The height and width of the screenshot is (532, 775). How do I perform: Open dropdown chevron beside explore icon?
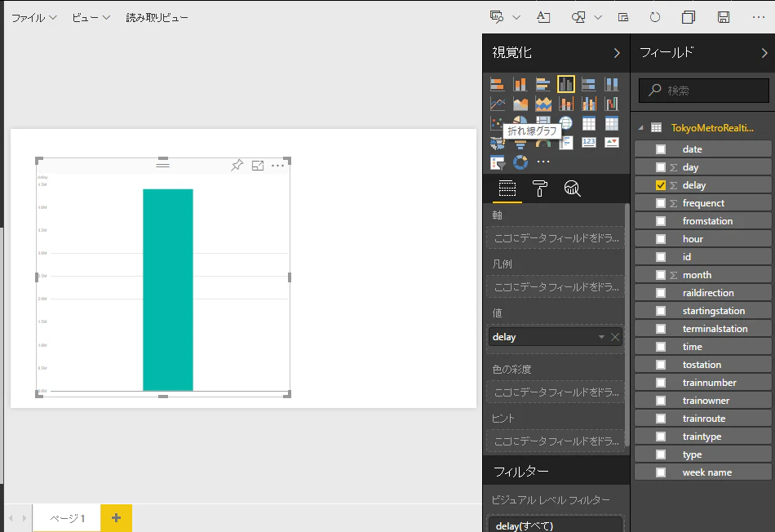(516, 17)
